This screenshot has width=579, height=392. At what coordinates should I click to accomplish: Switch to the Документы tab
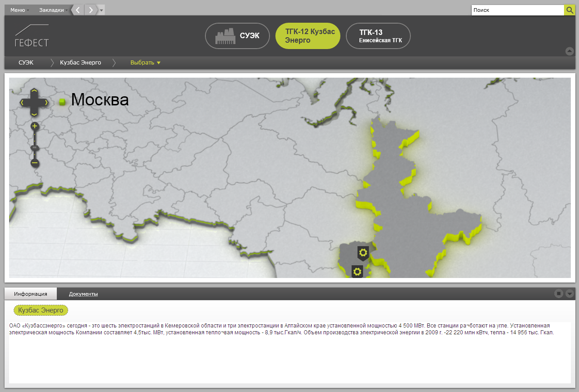pos(83,294)
